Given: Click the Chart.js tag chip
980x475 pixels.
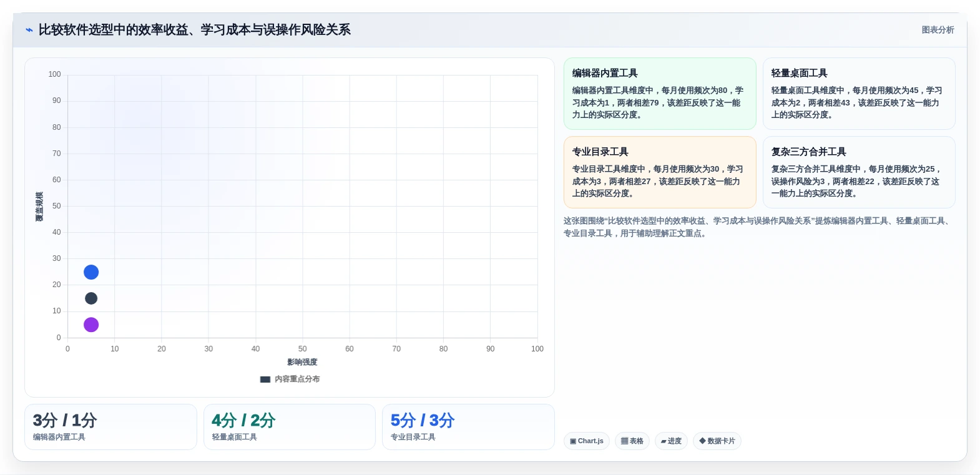Looking at the screenshot, I should click(587, 441).
